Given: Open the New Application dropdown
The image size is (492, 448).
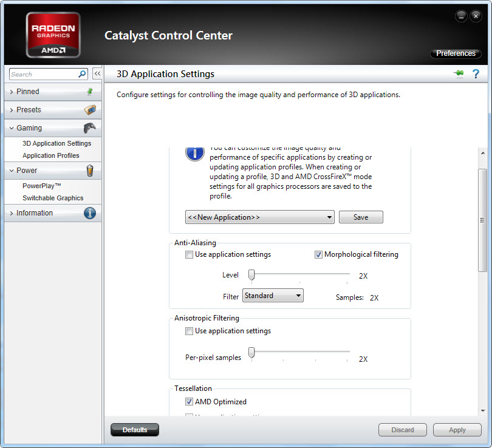Looking at the screenshot, I should pos(259,217).
